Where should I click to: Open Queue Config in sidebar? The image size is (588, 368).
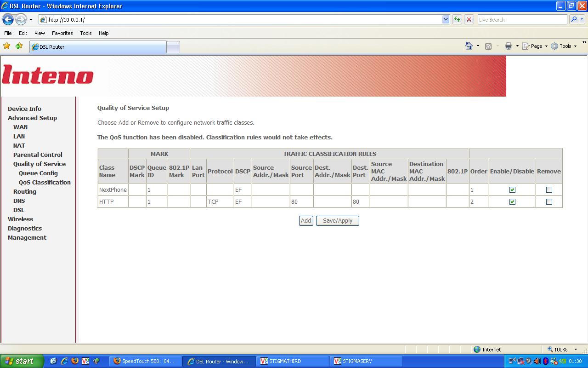pyautogui.click(x=38, y=173)
